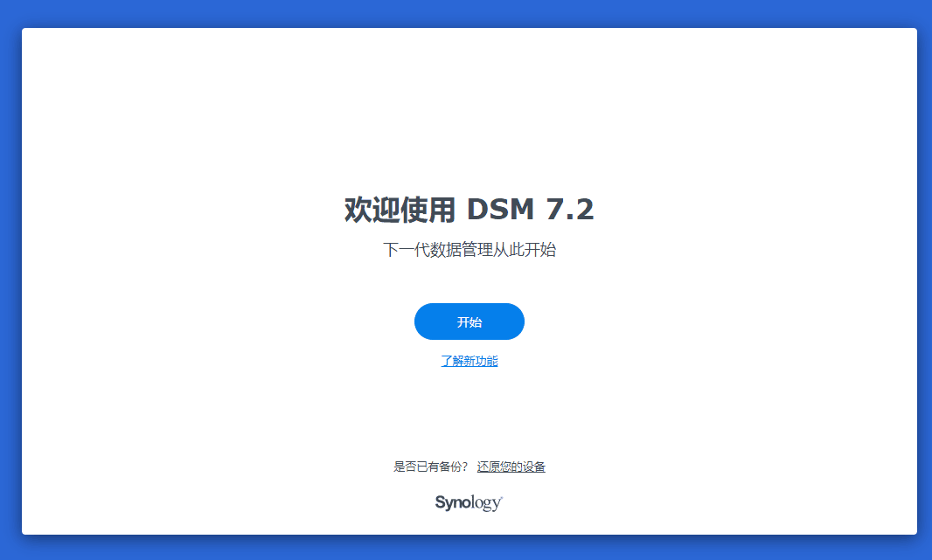Restore your device from existing backup link
The height and width of the screenshot is (560, 932).
(x=511, y=467)
